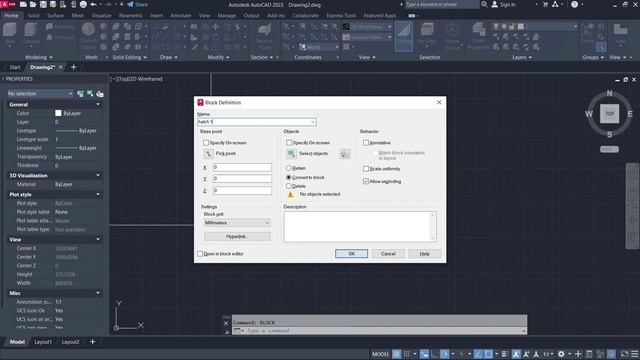Viewport: 640px width, 360px height.
Task: Click the Open folder icon in quick access toolbar
Action: pyautogui.click(x=33, y=4)
